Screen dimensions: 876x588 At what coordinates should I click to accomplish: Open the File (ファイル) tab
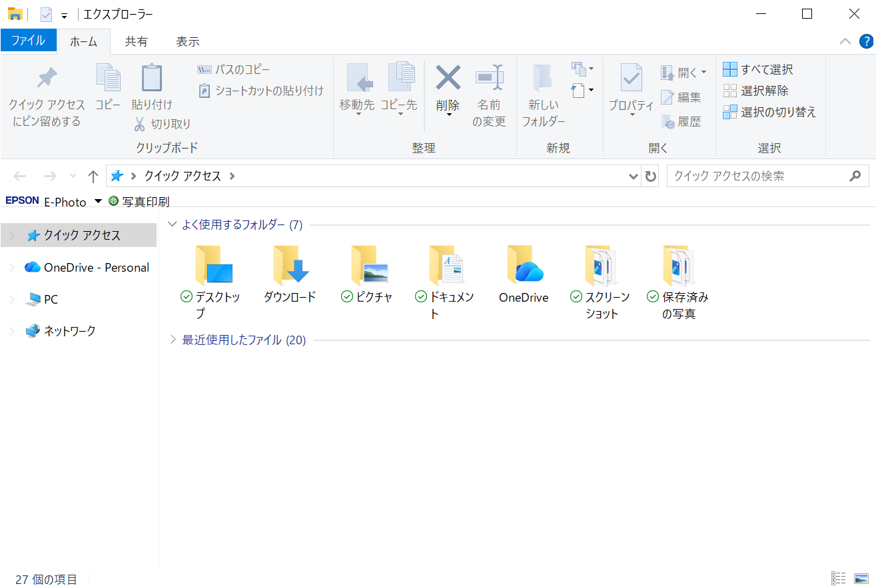[28, 41]
